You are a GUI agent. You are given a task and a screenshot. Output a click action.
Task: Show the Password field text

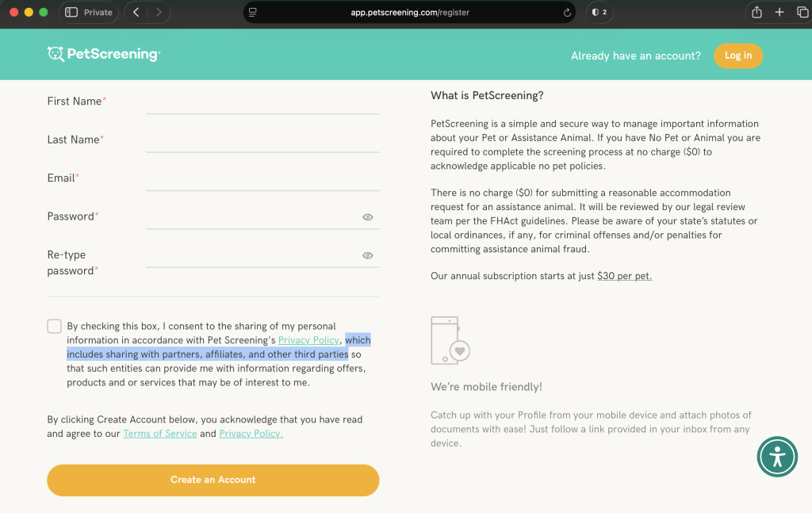pos(367,216)
